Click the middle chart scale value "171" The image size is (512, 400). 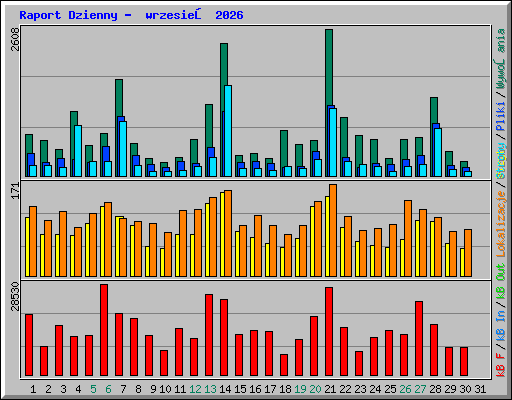pyautogui.click(x=15, y=191)
